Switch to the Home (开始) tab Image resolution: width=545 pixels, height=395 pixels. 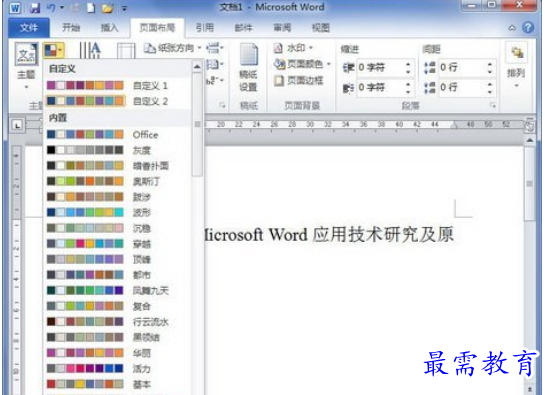(71, 27)
